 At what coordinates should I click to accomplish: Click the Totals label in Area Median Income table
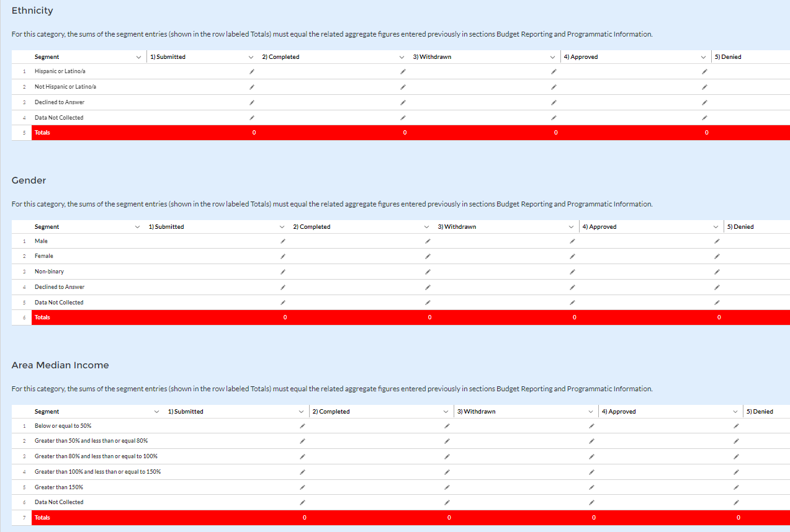click(42, 518)
